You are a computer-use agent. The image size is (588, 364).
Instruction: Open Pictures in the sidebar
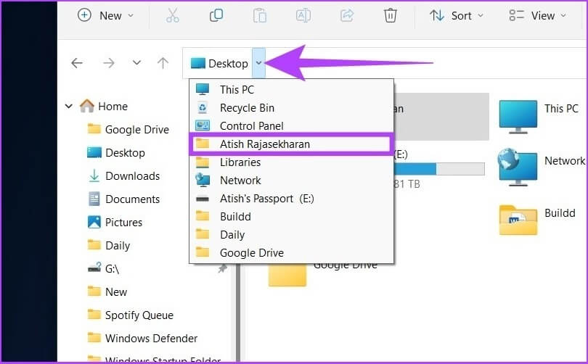tap(115, 223)
